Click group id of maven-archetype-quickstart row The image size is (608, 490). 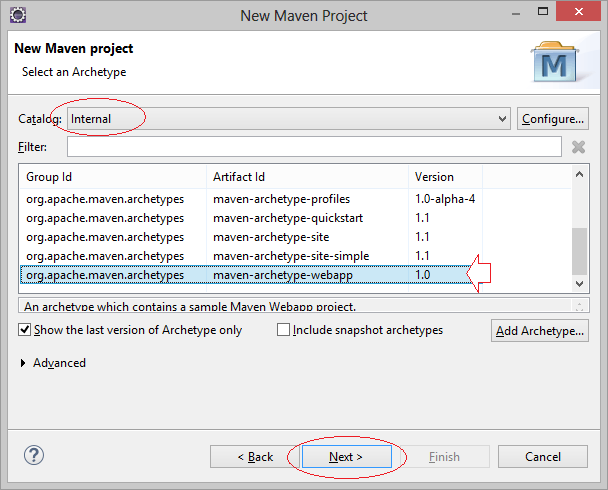105,218
